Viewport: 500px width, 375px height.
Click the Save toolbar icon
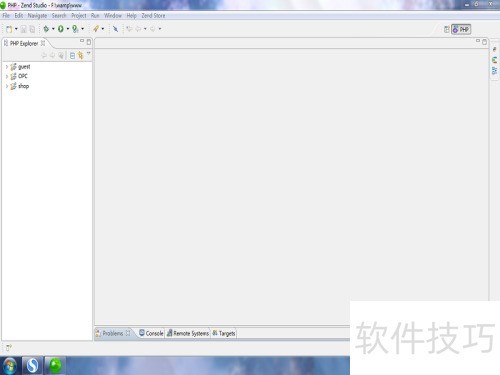coord(24,29)
